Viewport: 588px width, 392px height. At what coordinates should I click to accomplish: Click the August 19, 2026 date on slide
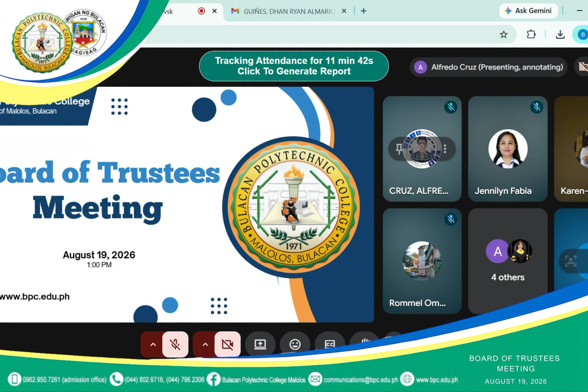tap(99, 255)
